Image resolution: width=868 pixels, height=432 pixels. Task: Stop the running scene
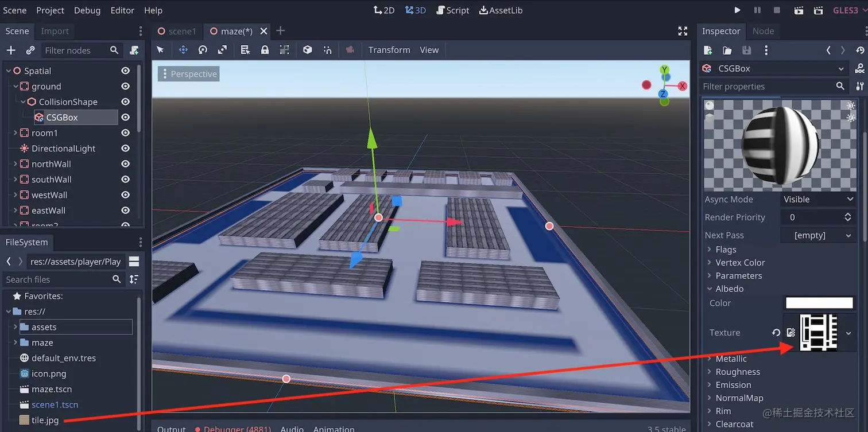tap(777, 10)
